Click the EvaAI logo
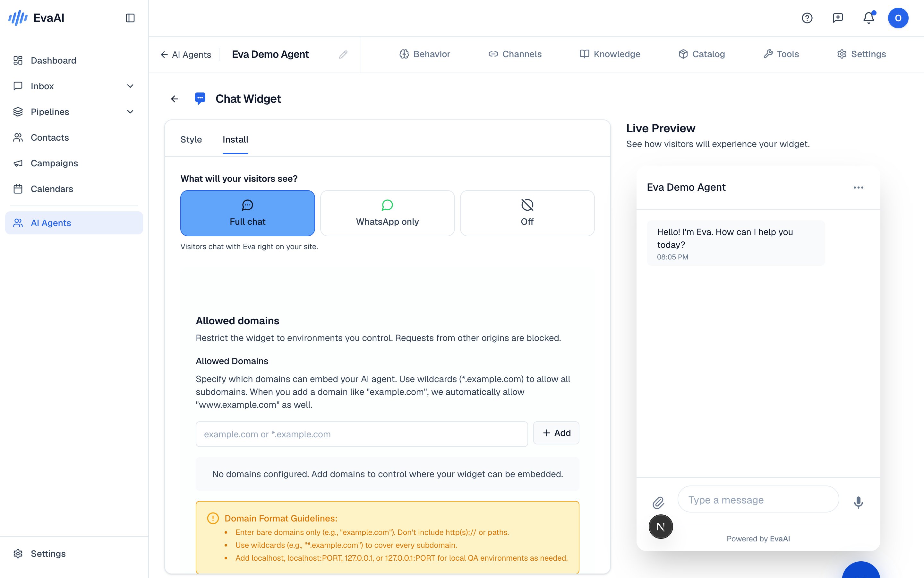 click(x=36, y=18)
